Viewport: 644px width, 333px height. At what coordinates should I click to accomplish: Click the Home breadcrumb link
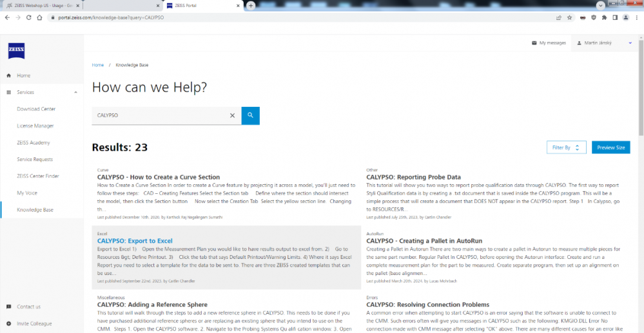tap(98, 65)
